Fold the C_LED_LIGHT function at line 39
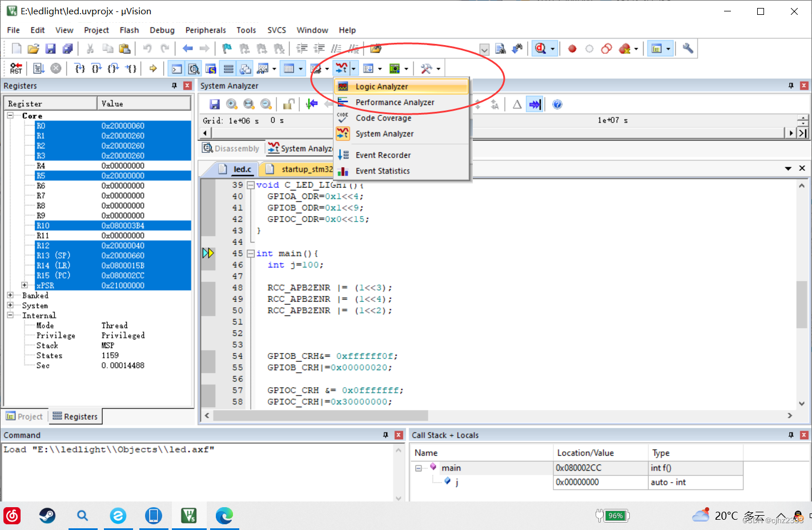This screenshot has width=812, height=530. (x=251, y=185)
